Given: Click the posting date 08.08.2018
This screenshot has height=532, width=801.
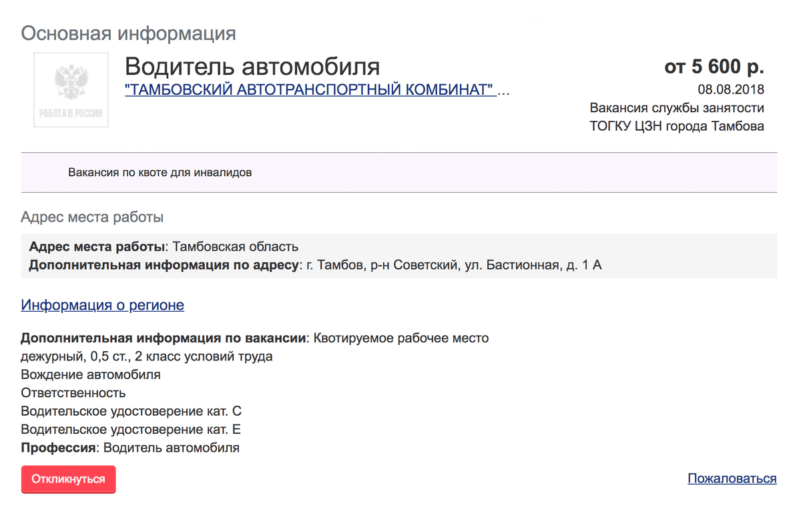Looking at the screenshot, I should 731,89.
